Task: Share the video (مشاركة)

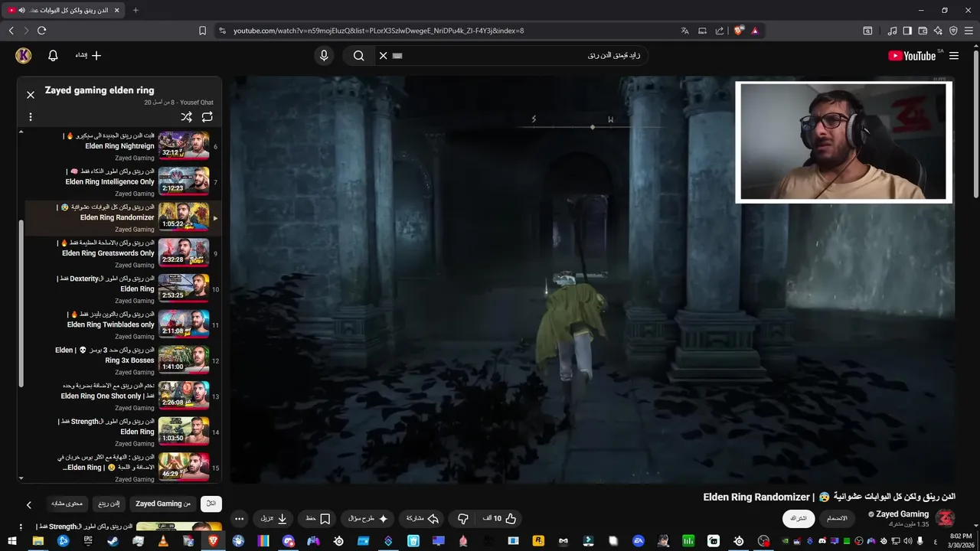Action: [422, 518]
